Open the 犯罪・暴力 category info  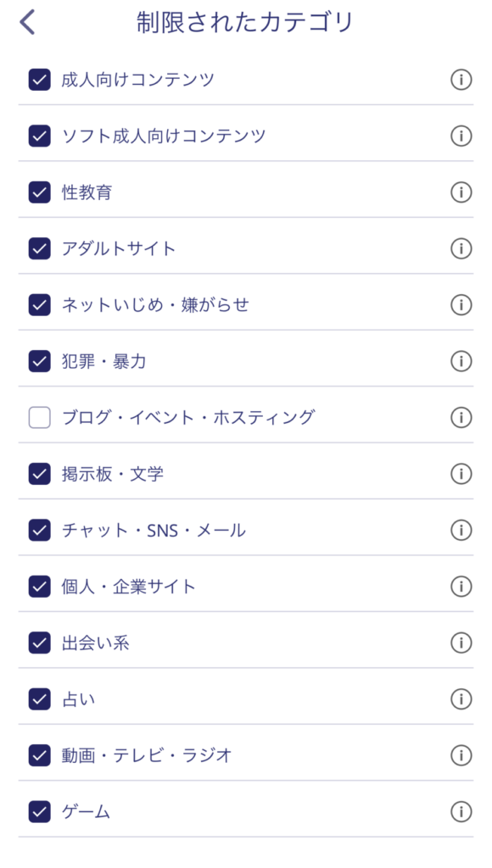[x=461, y=361]
